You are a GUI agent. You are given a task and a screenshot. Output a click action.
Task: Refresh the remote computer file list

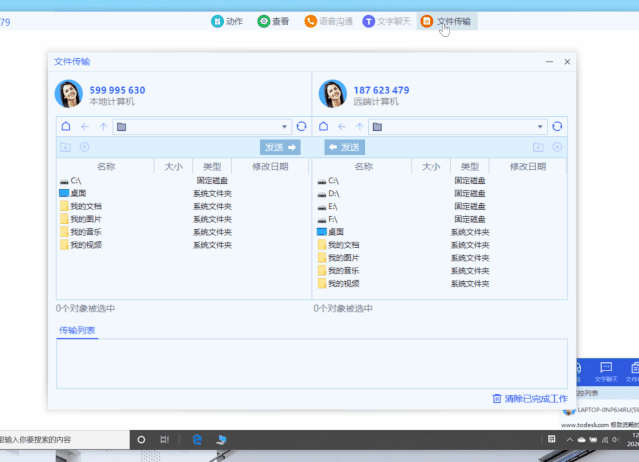[x=557, y=126]
